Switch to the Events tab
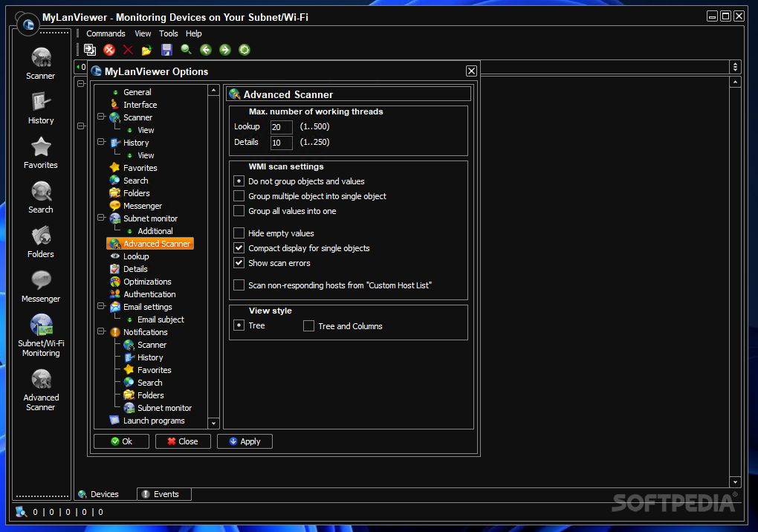Viewport: 758px width, 532px height. pyautogui.click(x=164, y=494)
